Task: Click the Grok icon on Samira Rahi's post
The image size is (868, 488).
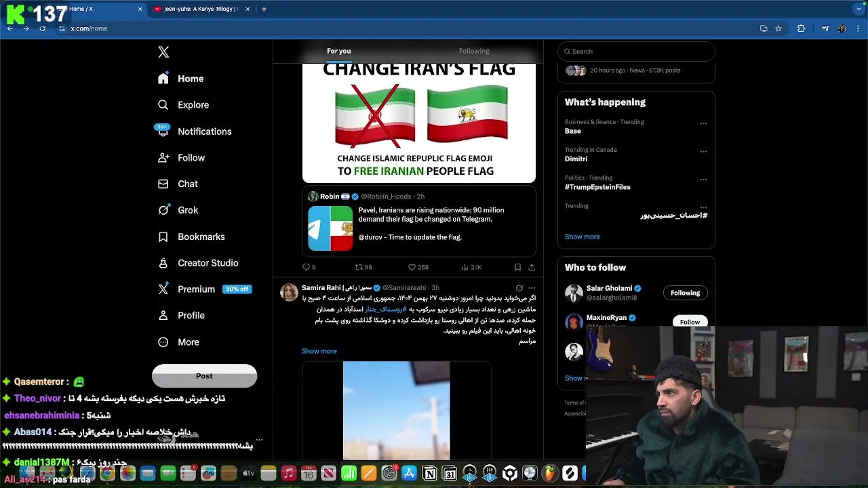Action: [519, 288]
